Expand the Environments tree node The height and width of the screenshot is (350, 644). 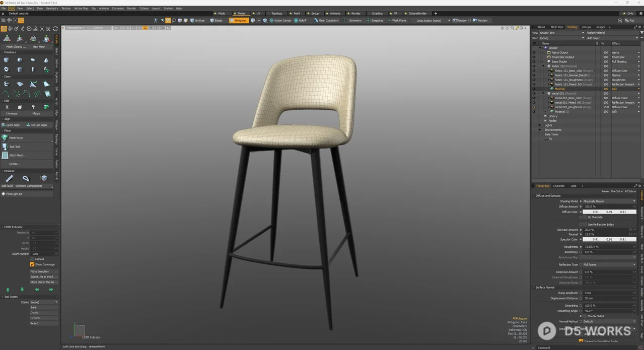[540, 130]
